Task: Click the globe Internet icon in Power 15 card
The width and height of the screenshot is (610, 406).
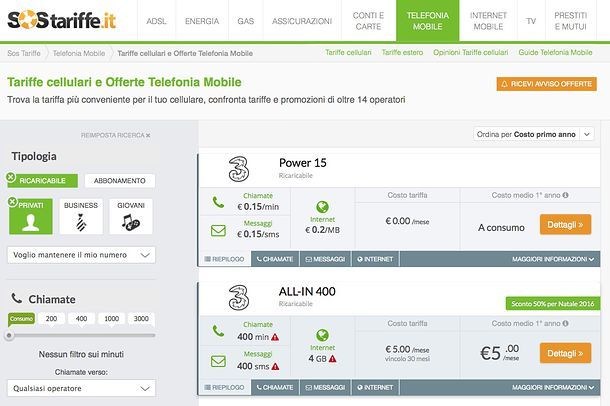Action: coord(323,207)
